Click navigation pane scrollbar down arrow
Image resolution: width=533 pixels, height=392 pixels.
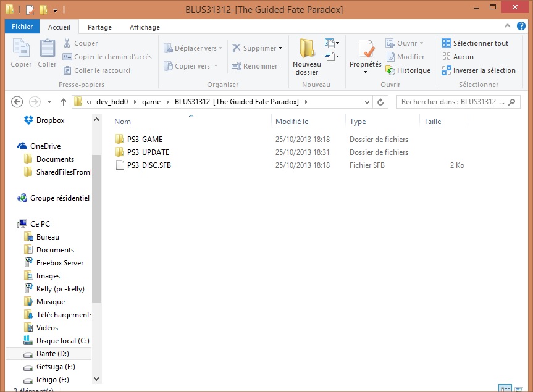[96, 379]
